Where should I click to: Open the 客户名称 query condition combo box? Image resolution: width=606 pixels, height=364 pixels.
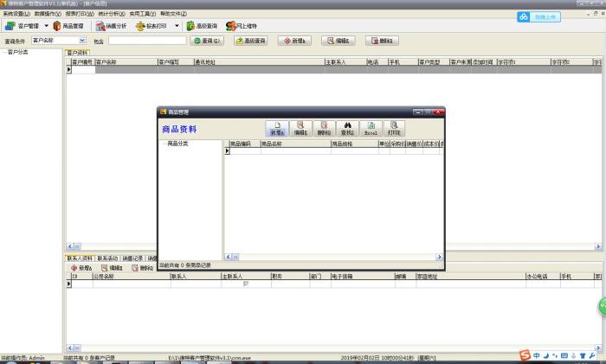pyautogui.click(x=82, y=40)
